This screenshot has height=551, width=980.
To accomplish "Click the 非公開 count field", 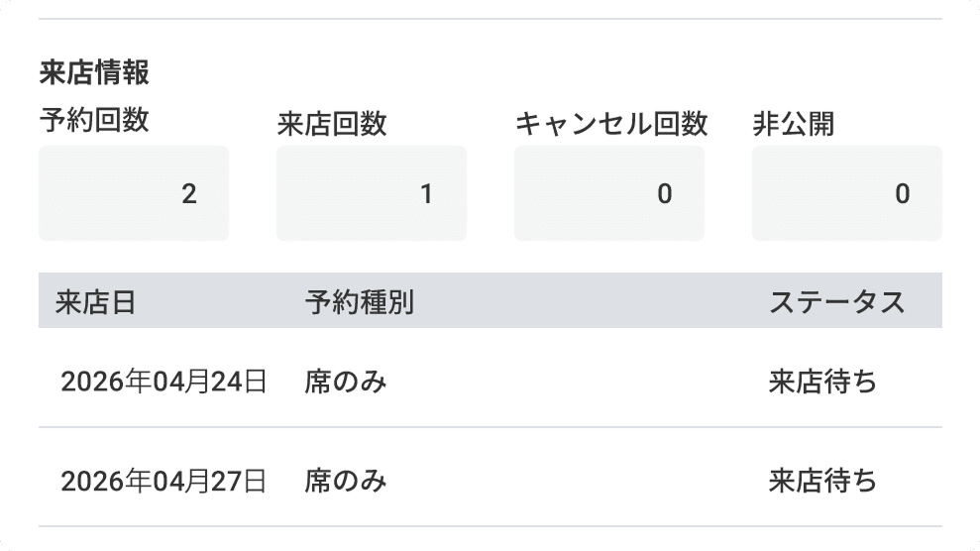I will [846, 193].
